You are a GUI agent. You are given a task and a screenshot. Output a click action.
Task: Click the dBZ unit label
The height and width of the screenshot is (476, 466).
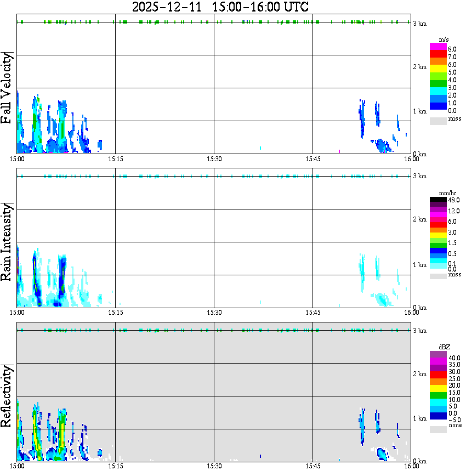[x=445, y=347]
